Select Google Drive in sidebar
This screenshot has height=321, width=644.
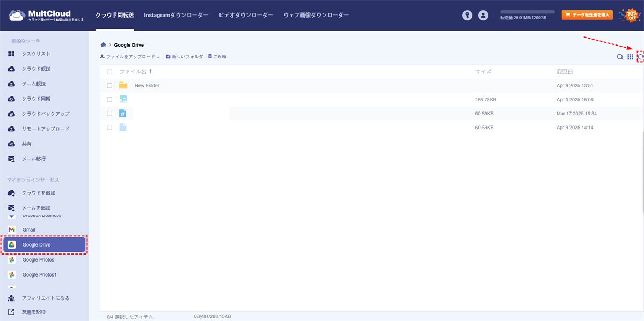pyautogui.click(x=45, y=245)
